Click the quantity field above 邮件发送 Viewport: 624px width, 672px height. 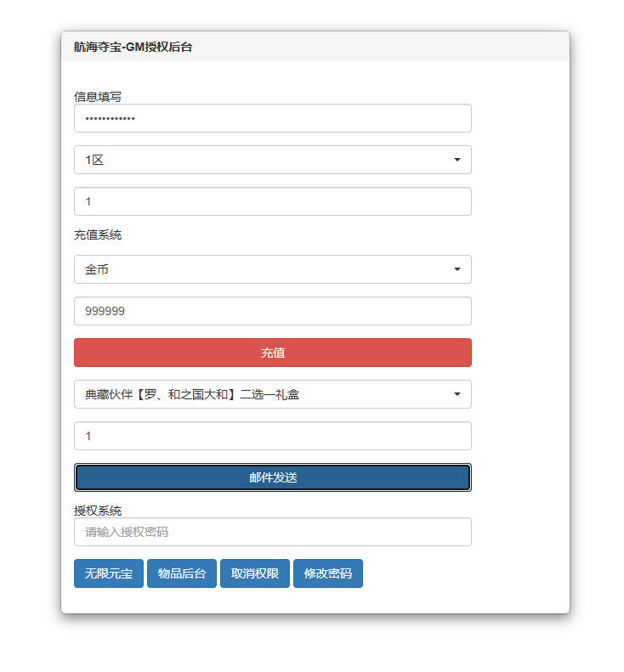pos(272,436)
